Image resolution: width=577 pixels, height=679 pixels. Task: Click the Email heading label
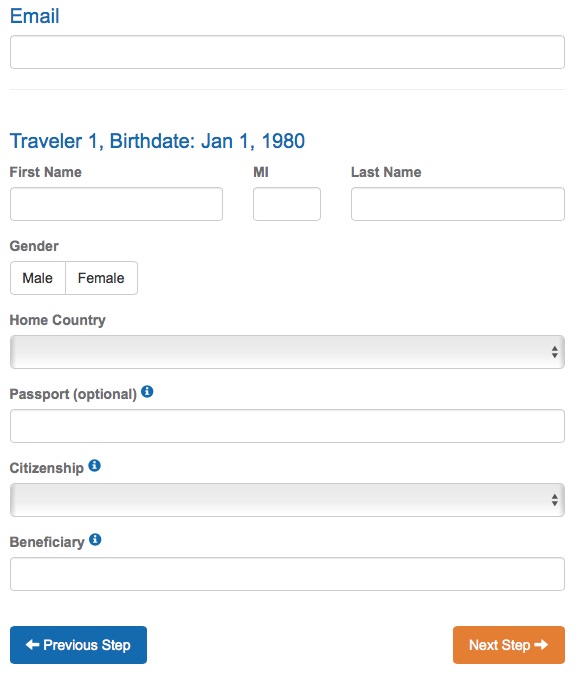(34, 16)
